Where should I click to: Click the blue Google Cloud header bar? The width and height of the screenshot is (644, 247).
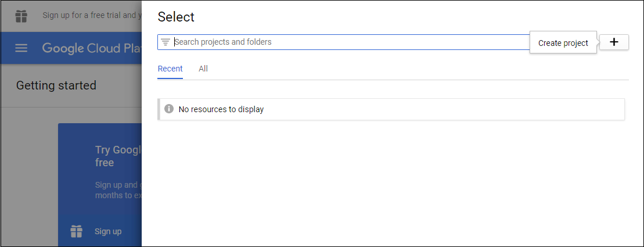(71, 48)
